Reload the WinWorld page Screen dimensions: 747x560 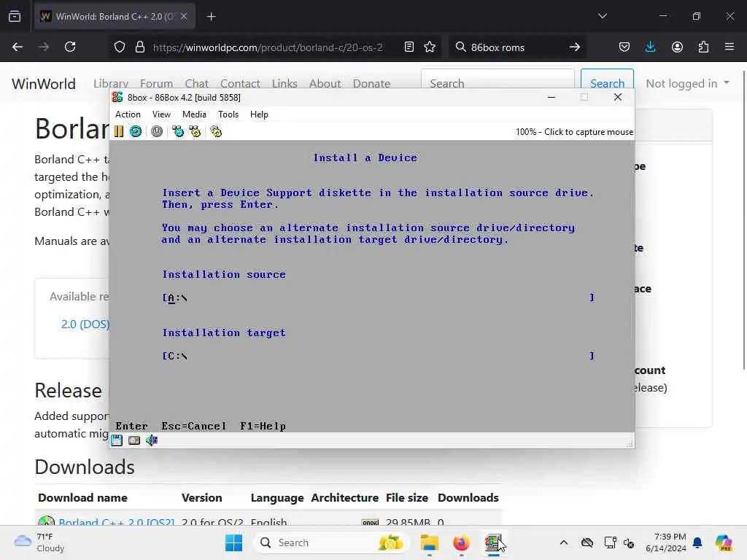(x=70, y=47)
